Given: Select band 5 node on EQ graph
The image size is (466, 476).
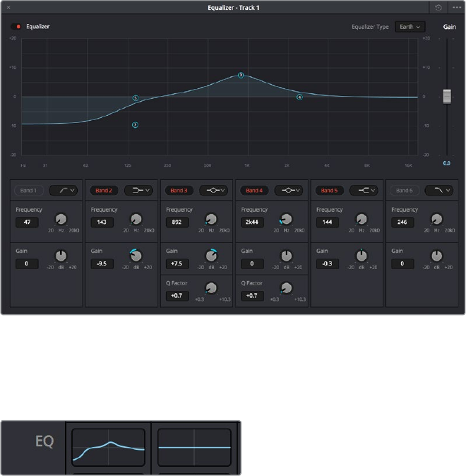Looking at the screenshot, I should click(x=136, y=98).
